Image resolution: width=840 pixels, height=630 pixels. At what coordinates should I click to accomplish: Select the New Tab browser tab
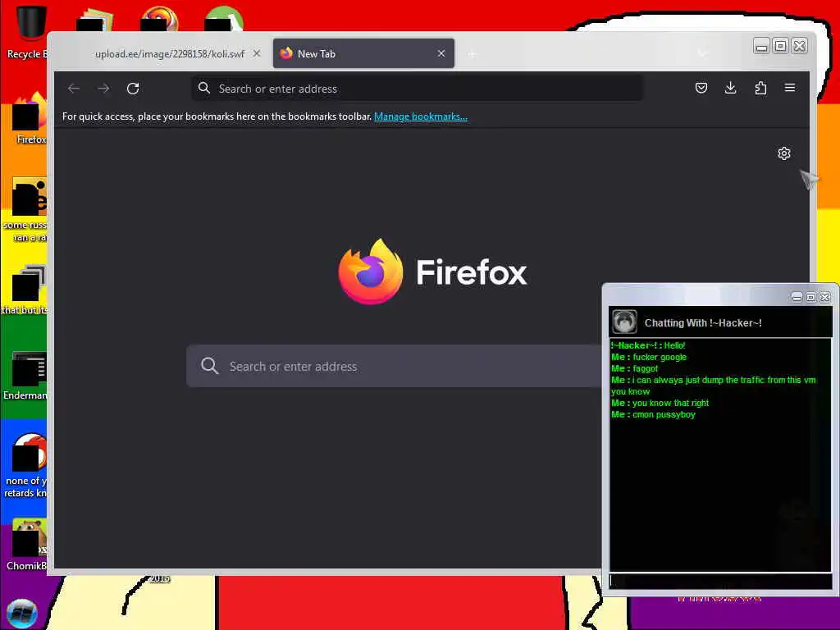tap(363, 53)
